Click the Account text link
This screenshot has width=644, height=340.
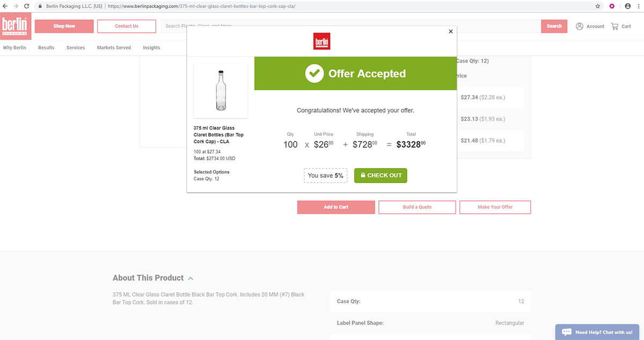point(595,26)
